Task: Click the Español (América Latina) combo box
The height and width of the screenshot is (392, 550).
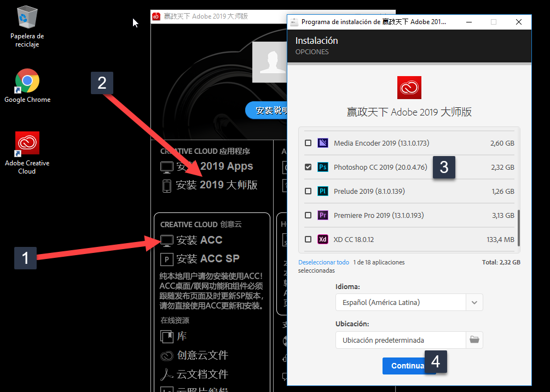Action: point(409,303)
